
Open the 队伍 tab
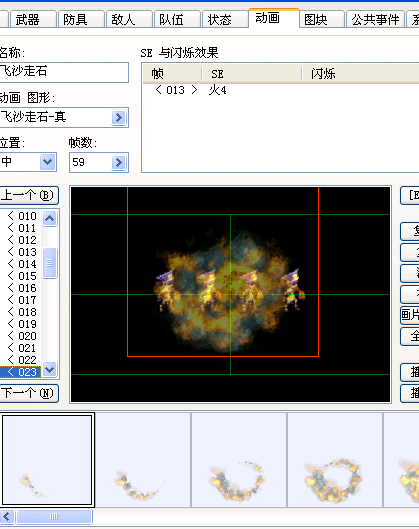point(177,19)
